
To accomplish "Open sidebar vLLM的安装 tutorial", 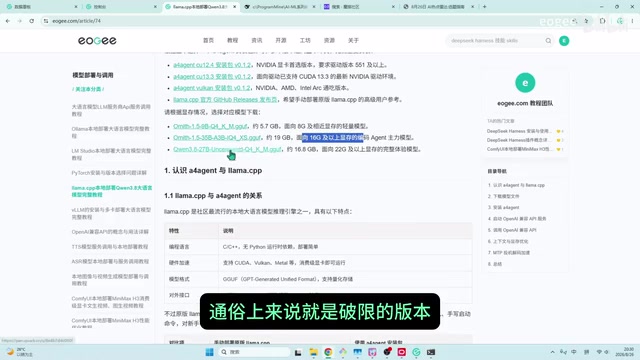I will coord(111,213).
